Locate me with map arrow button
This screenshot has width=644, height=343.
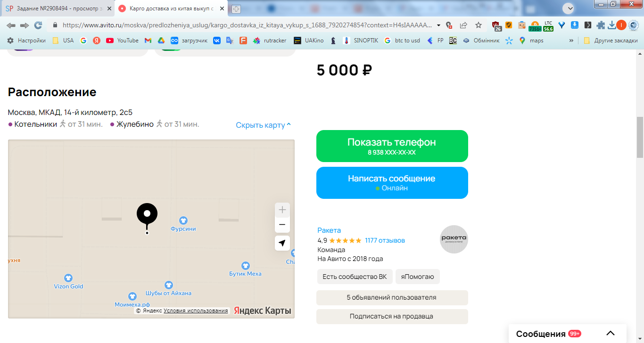[x=282, y=243]
